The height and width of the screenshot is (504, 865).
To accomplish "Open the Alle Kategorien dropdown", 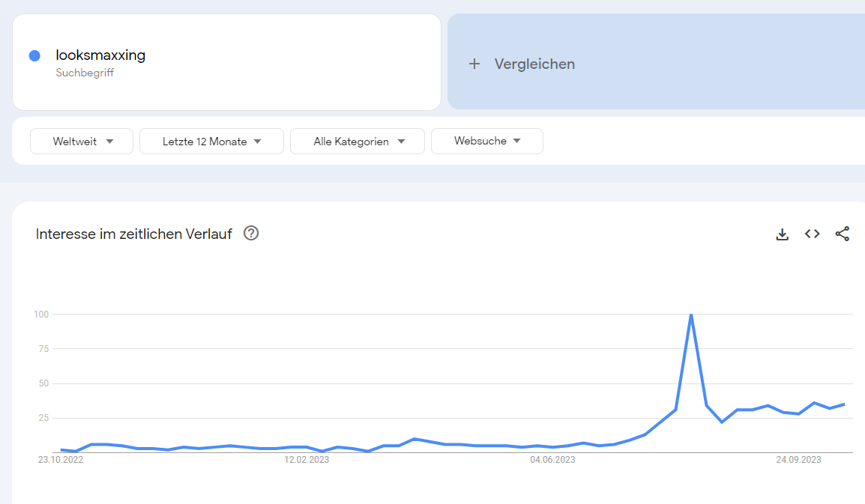I will click(358, 141).
